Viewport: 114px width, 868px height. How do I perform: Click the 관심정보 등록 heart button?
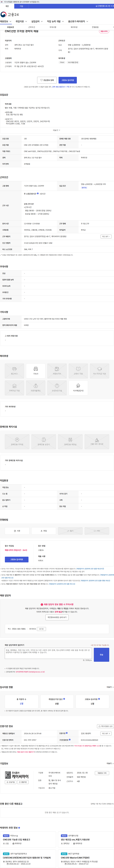pyautogui.click(x=47, y=80)
